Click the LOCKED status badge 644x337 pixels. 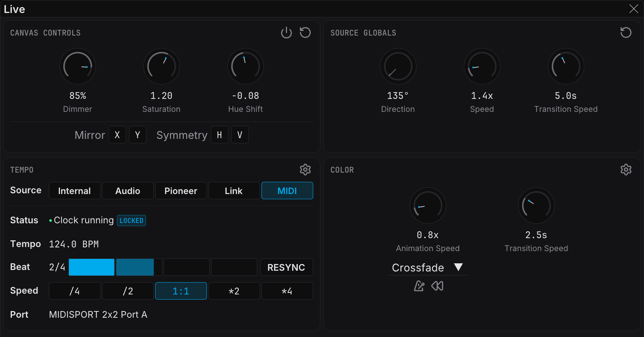[x=131, y=220]
